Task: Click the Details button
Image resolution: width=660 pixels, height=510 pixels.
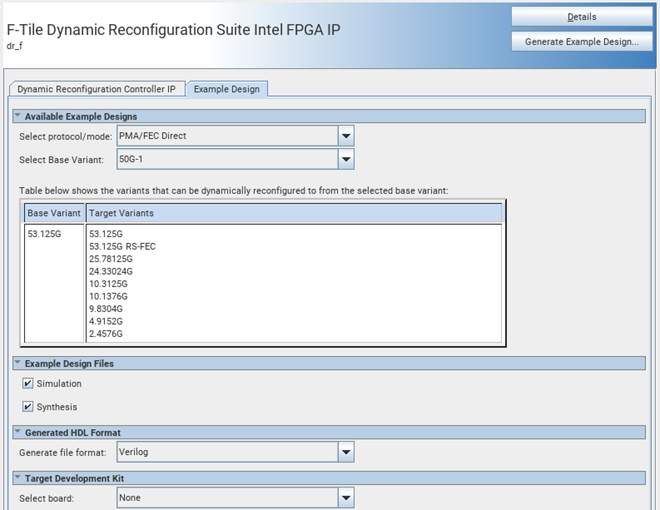Action: tap(581, 17)
